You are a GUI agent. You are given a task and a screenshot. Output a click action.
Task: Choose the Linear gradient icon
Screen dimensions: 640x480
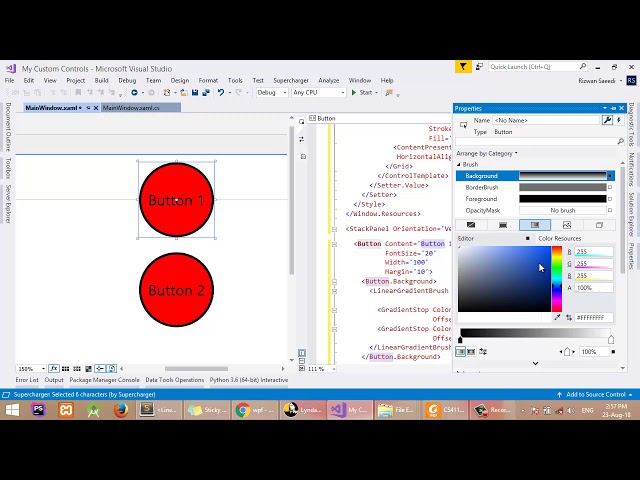pos(460,351)
